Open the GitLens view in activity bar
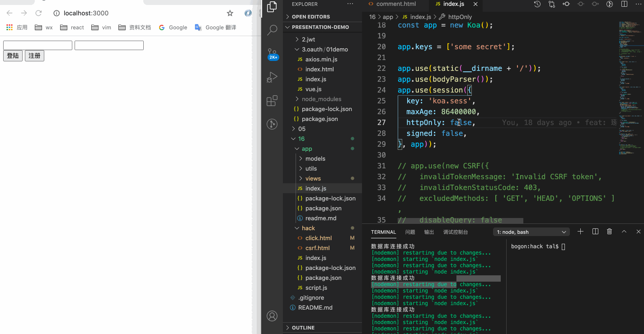Viewport: 644px width, 334px height. pos(272,124)
